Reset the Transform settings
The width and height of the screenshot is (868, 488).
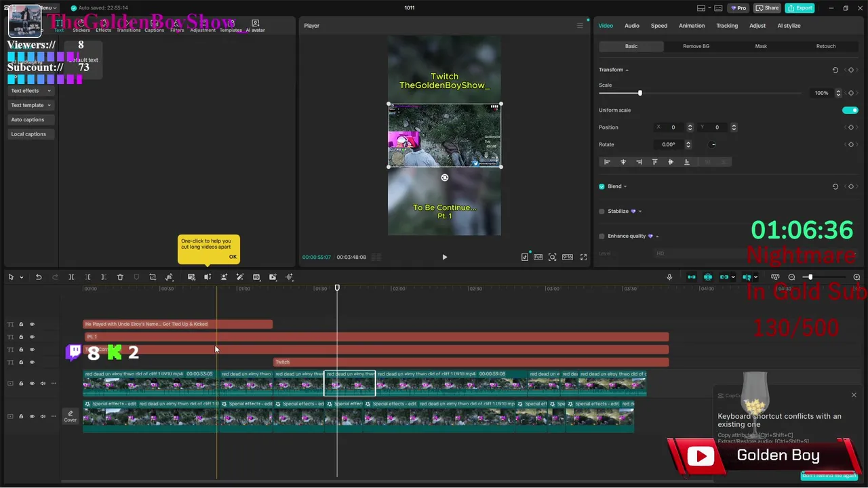point(835,70)
